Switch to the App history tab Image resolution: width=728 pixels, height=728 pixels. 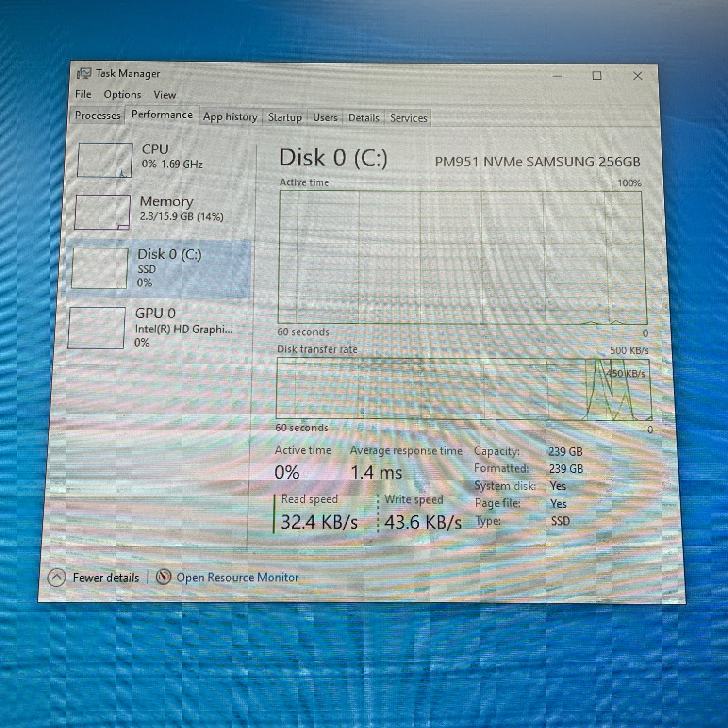[x=230, y=117]
